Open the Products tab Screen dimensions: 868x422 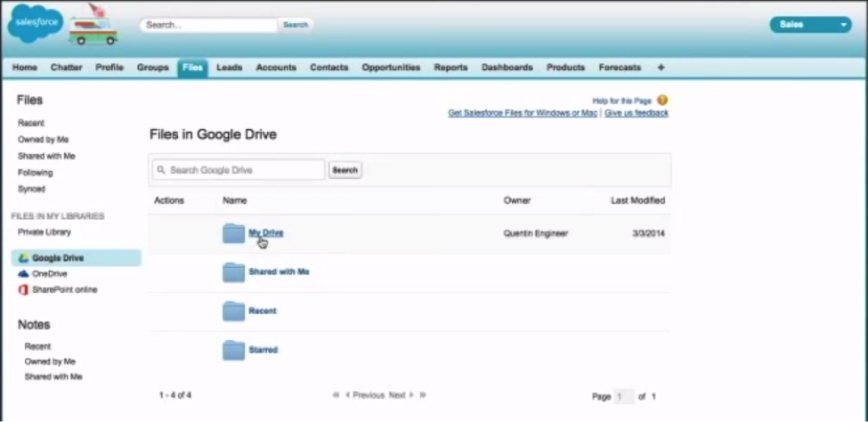[x=565, y=68]
